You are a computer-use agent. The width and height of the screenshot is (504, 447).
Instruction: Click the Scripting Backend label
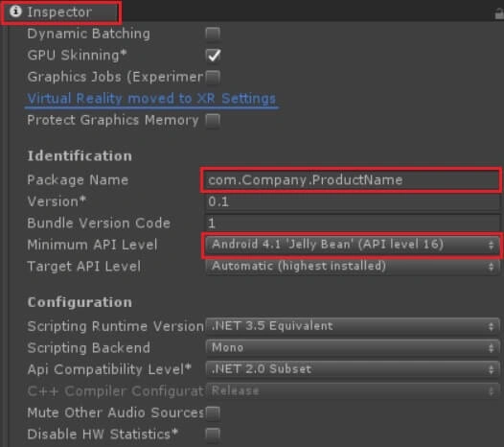tap(89, 348)
